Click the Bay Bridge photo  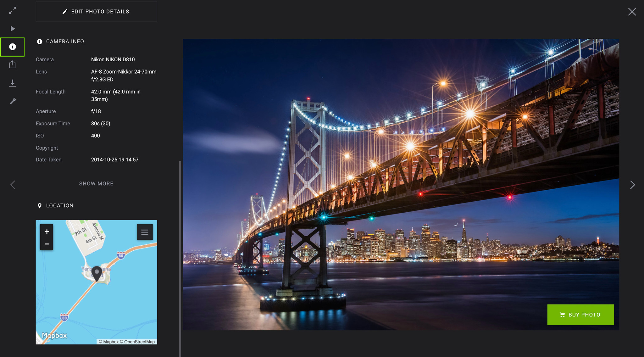click(401, 184)
